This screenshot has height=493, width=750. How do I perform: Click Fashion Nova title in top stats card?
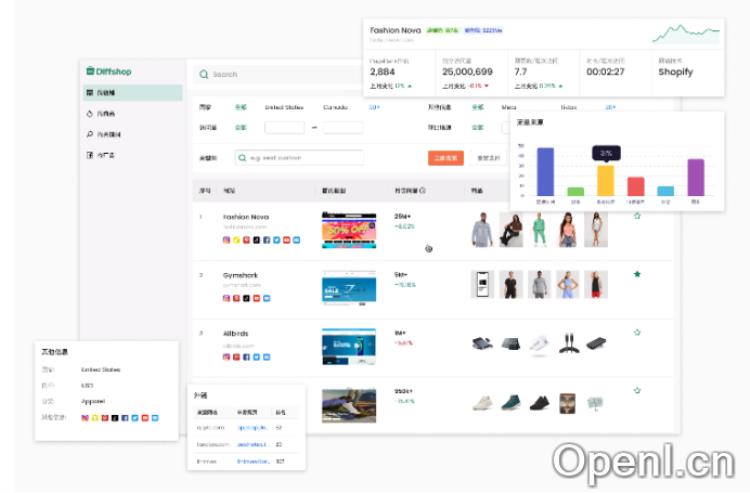pos(396,30)
